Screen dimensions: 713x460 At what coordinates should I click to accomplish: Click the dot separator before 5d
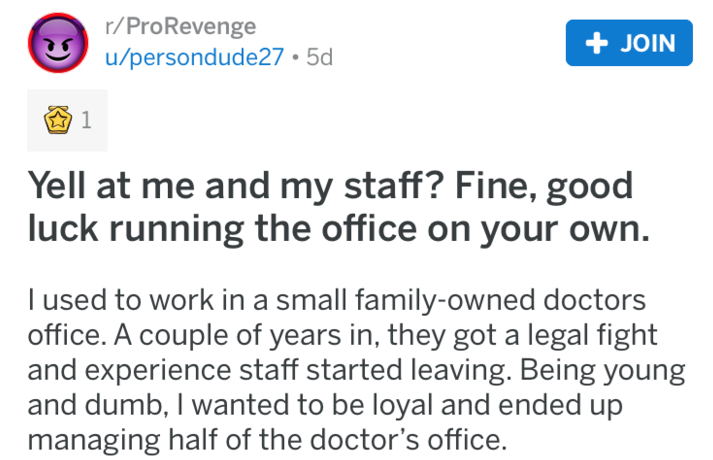[x=297, y=57]
